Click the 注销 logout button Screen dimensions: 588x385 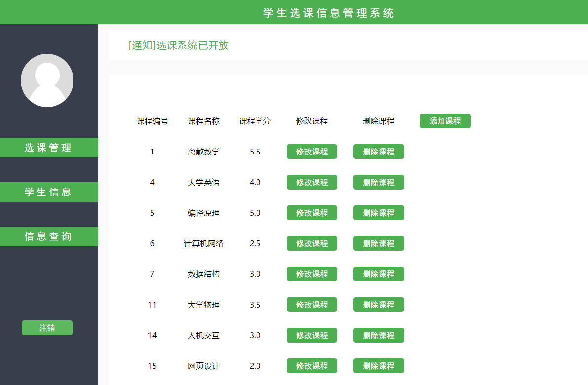(47, 328)
